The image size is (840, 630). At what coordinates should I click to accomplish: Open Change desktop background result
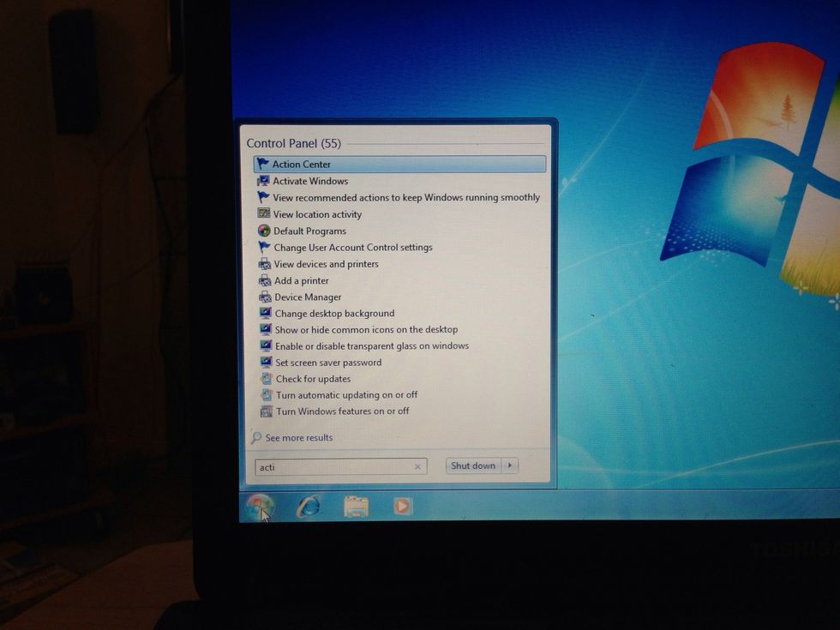coord(334,314)
